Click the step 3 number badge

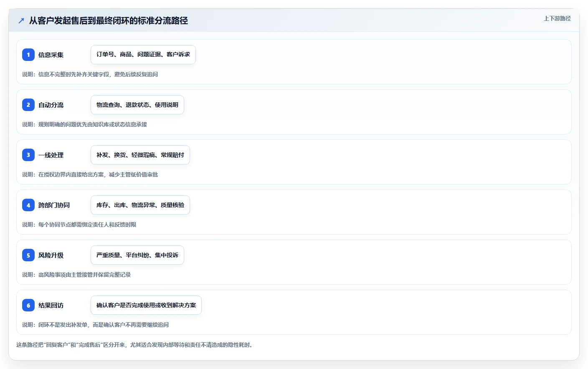[28, 155]
